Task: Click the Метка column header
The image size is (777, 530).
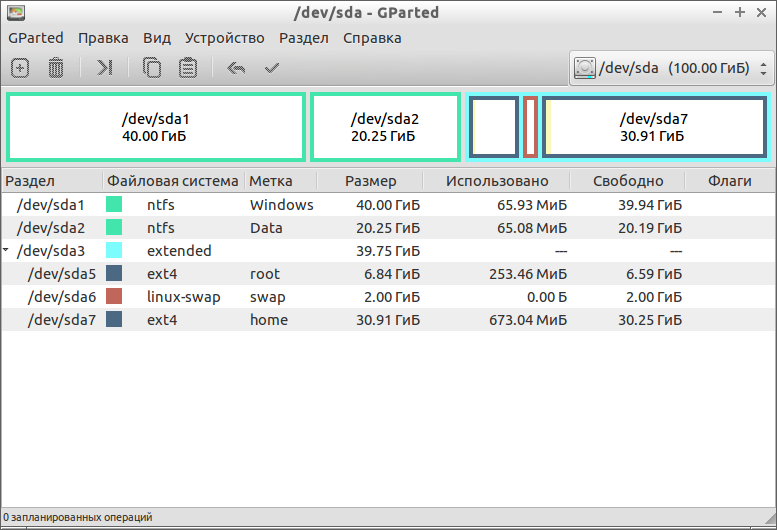Action: [280, 181]
